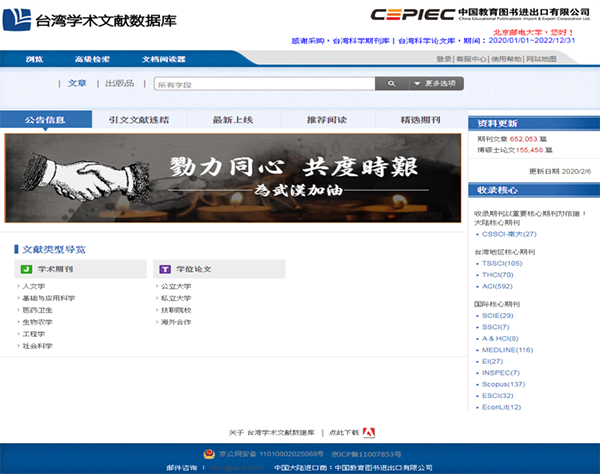Expand 更多选项 search options
The width and height of the screenshot is (600, 474).
tap(437, 84)
